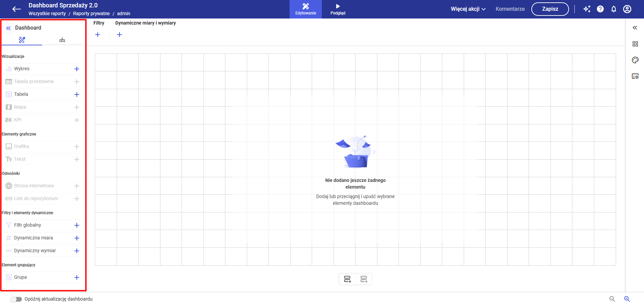Open the AI sparkle assistant

tap(587, 9)
